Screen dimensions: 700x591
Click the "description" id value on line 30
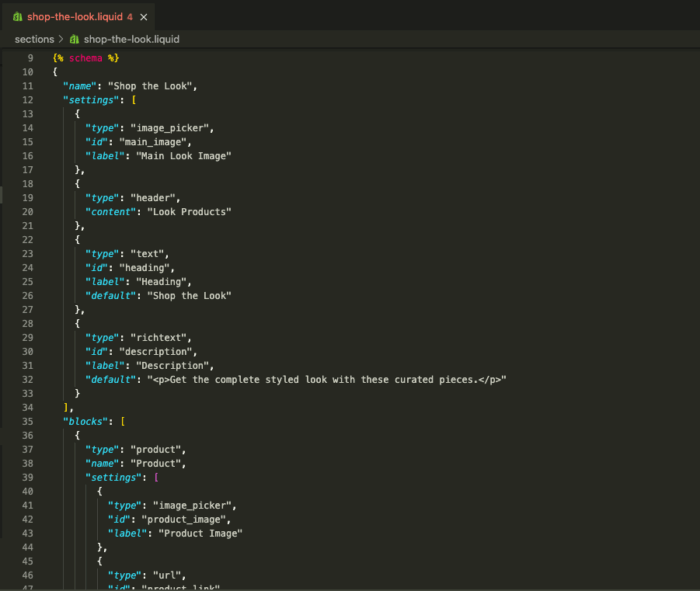155,352
